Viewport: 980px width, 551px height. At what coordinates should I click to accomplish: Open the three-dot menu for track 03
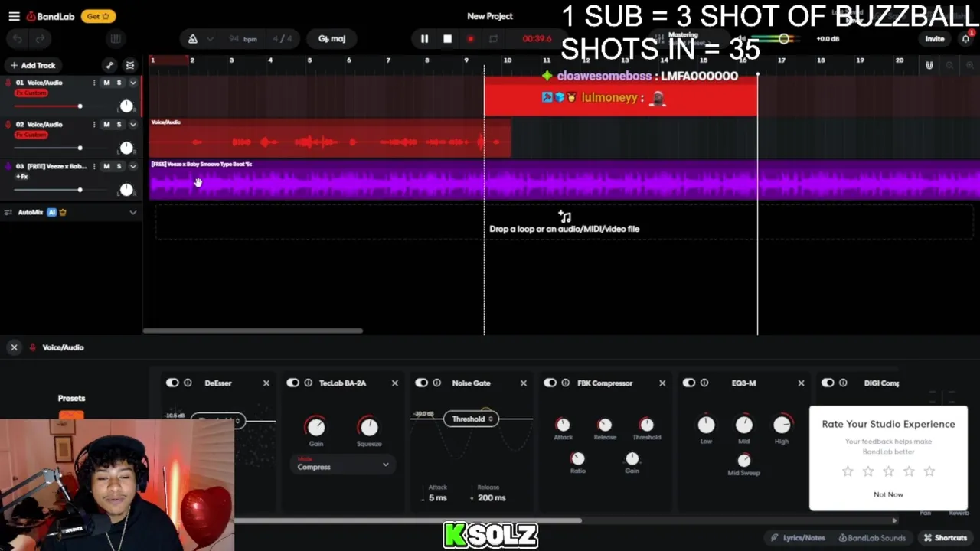point(94,166)
